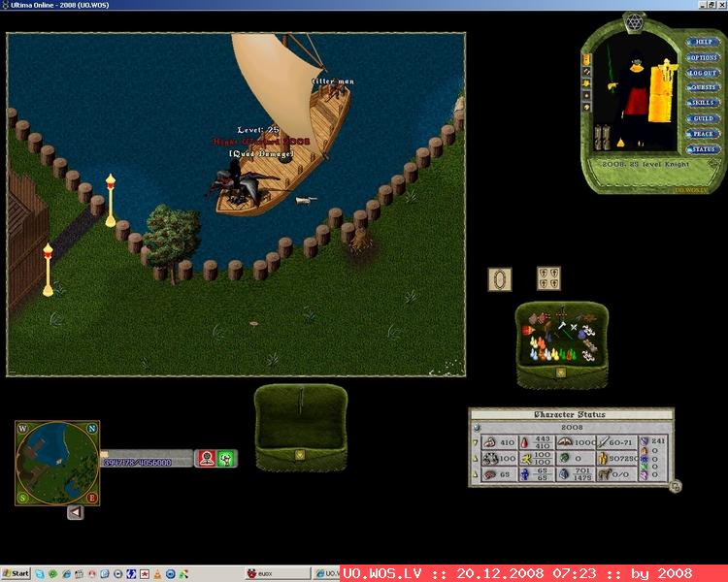Toggle PEACE/war mode button
The image size is (728, 582).
coord(704,134)
